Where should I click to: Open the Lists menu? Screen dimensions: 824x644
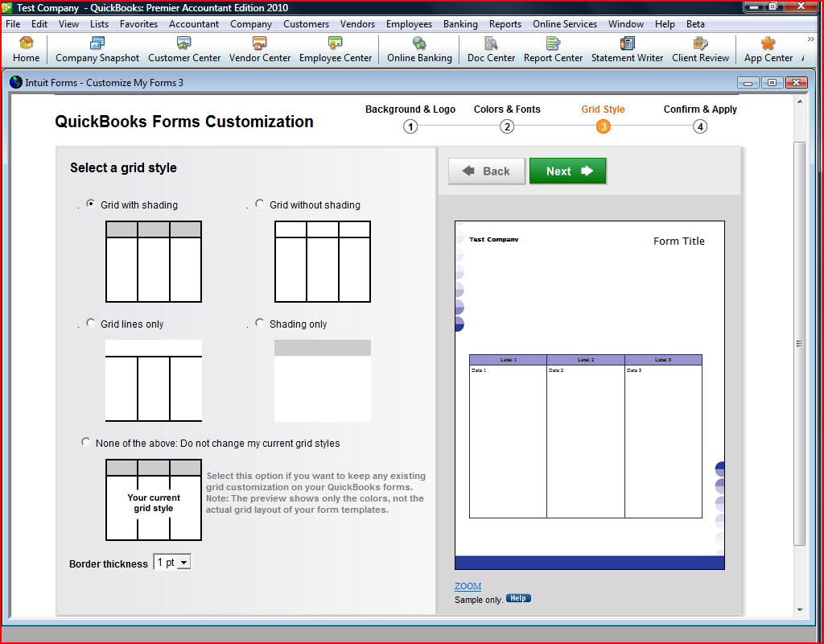(99, 24)
